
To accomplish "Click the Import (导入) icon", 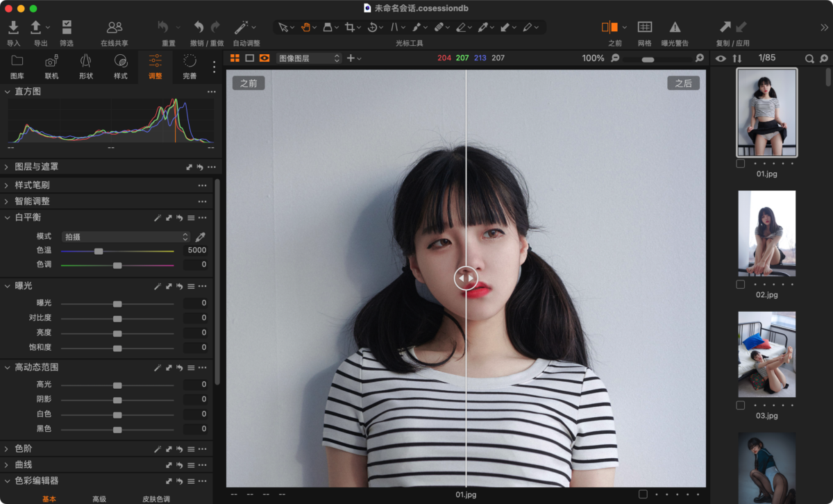I will 13,27.
